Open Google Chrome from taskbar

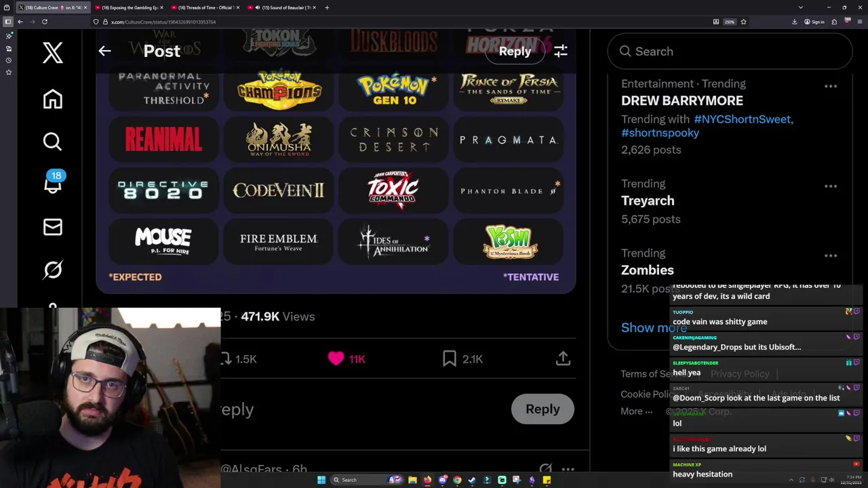457,480
